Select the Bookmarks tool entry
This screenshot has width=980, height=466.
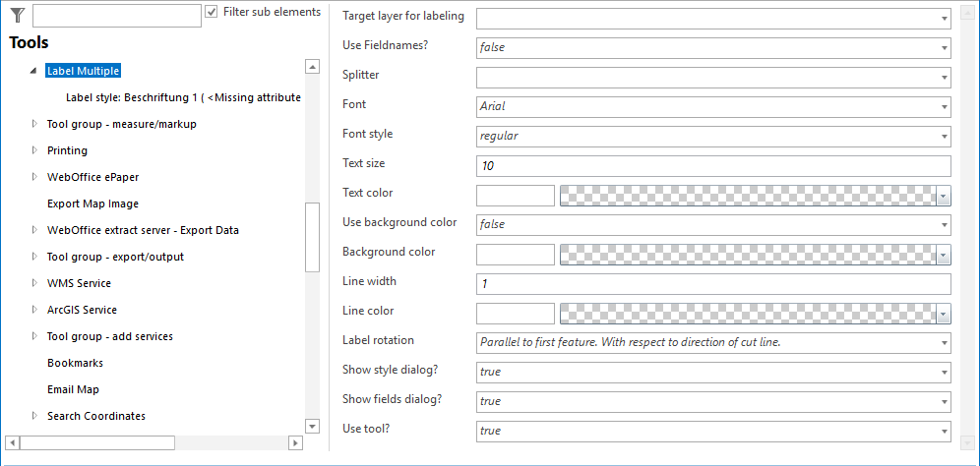click(75, 363)
